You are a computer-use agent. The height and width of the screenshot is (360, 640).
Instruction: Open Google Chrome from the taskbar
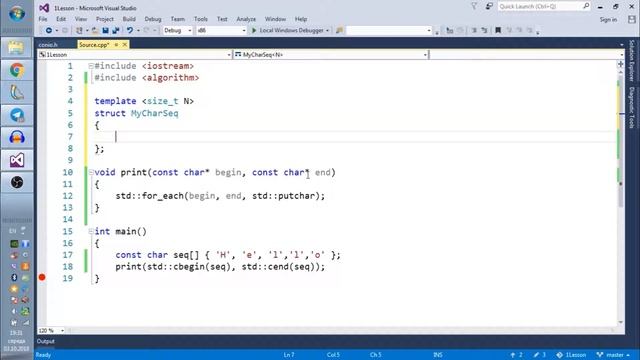click(x=17, y=70)
